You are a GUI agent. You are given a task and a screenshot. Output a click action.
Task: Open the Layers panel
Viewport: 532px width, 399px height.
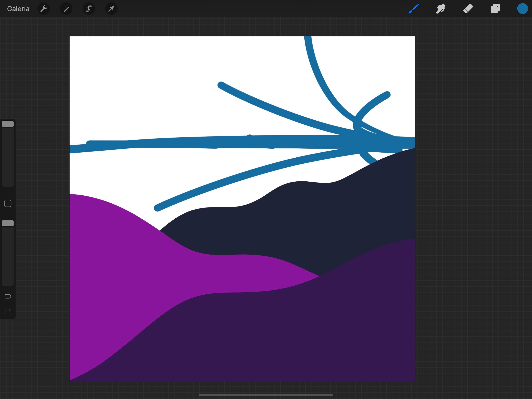click(x=495, y=9)
